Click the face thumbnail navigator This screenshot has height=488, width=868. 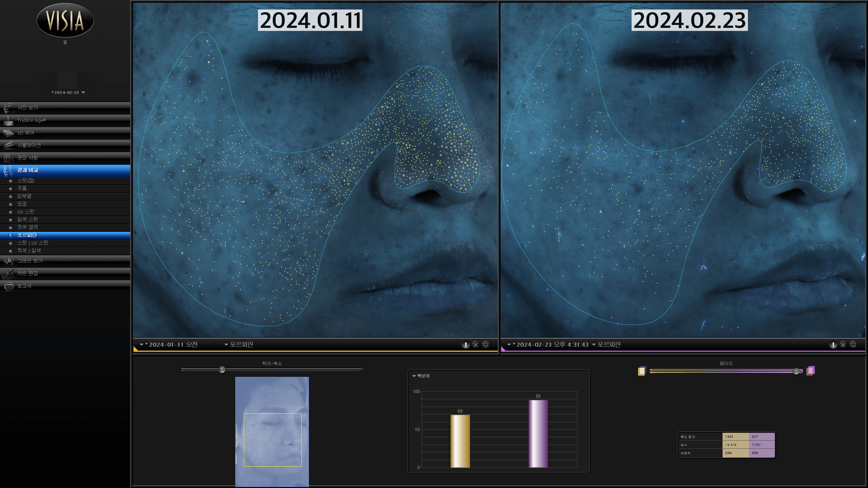(x=272, y=432)
